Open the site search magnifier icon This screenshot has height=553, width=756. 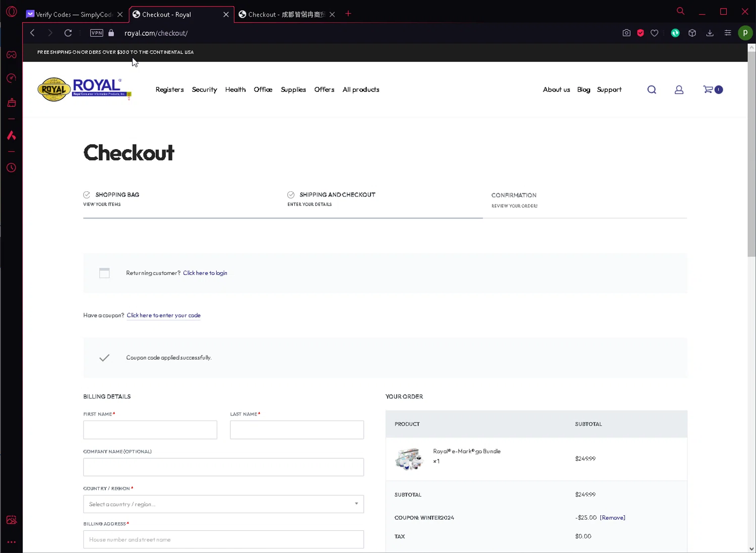click(x=652, y=90)
